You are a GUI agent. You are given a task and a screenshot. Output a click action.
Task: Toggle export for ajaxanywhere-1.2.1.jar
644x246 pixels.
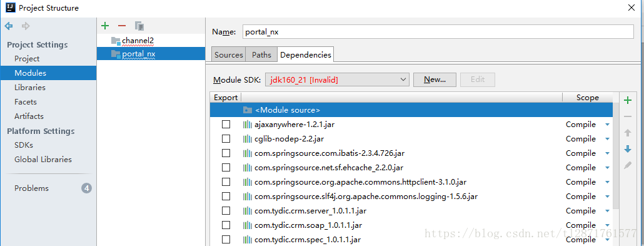[226, 124]
